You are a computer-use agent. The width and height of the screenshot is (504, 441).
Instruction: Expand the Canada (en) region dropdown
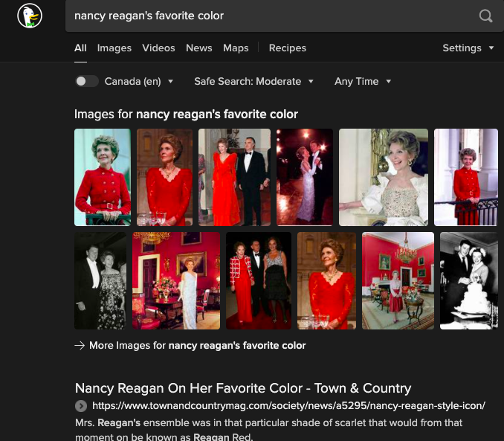click(x=139, y=81)
